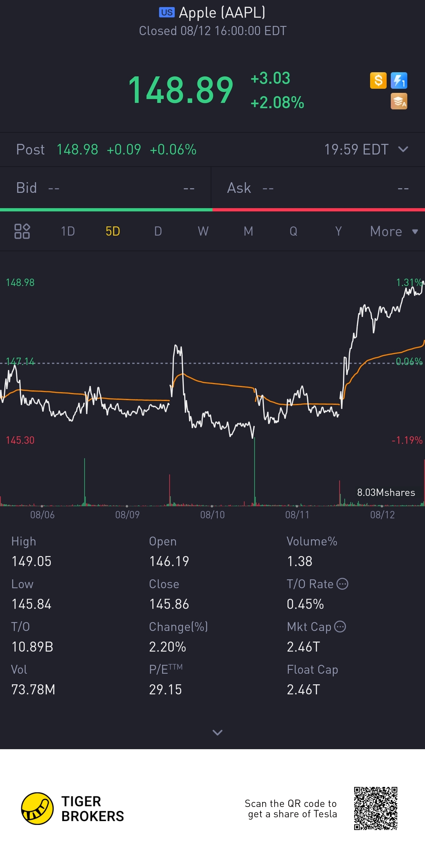Image resolution: width=425 pixels, height=868 pixels.
Task: Tap the tan stacked layers icon
Action: (x=399, y=101)
